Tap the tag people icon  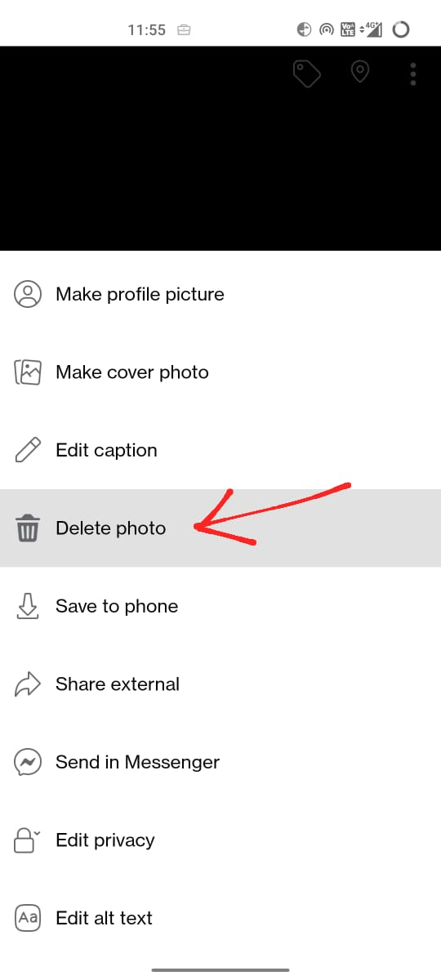click(x=307, y=73)
